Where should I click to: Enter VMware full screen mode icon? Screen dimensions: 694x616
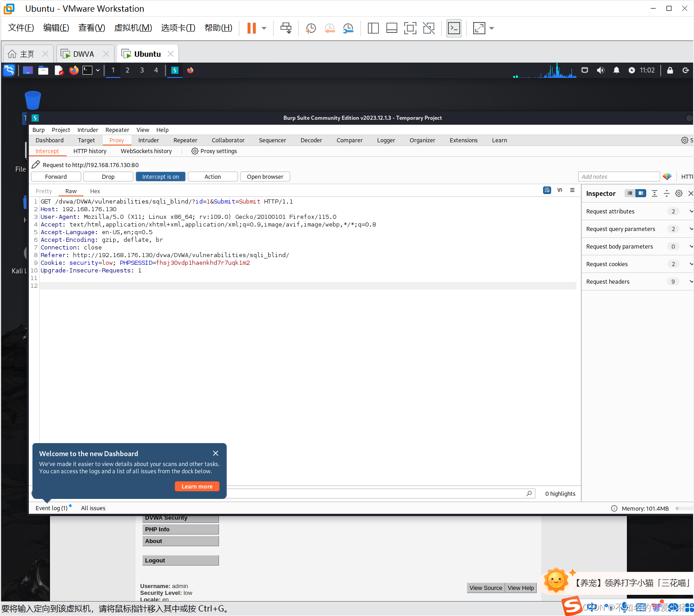pos(410,28)
